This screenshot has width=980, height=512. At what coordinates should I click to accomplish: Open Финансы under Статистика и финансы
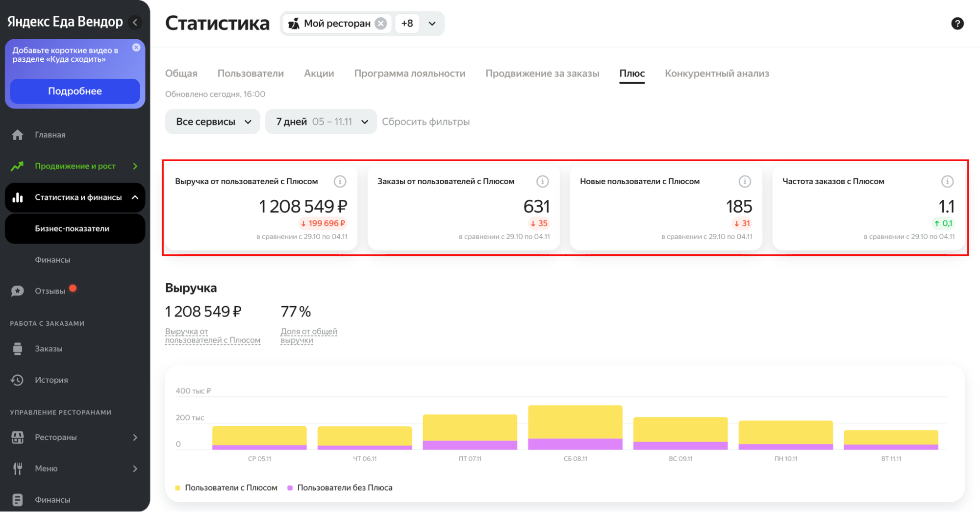[52, 260]
